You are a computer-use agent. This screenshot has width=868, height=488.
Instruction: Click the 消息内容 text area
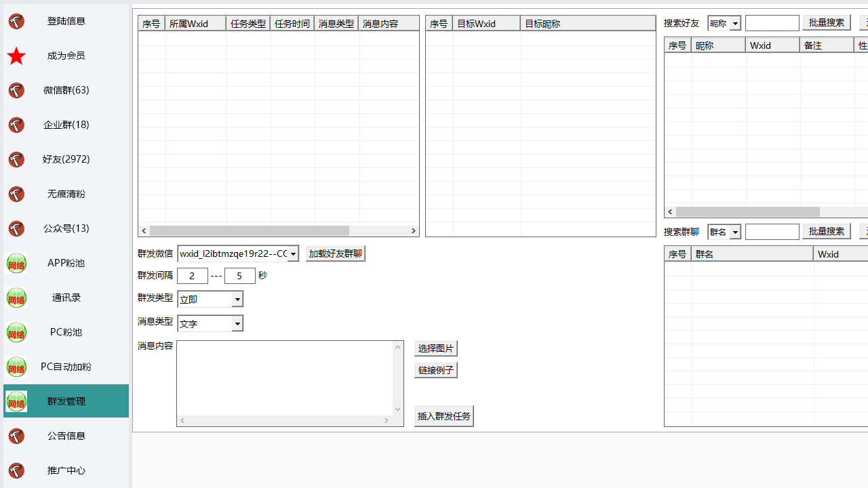point(285,378)
